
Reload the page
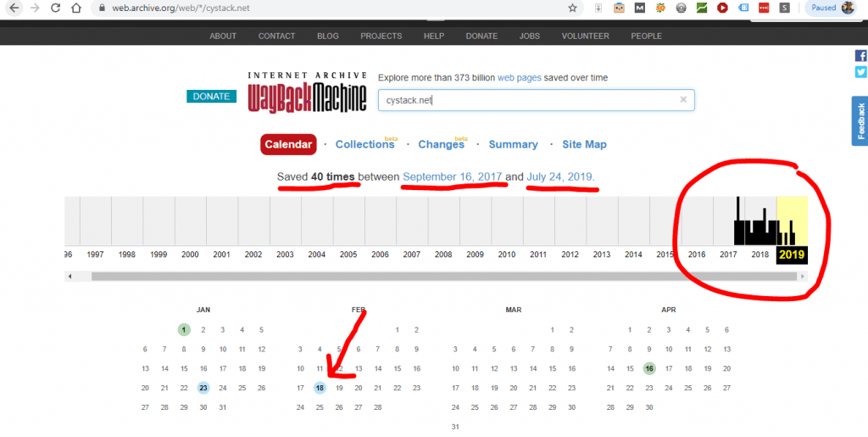[x=55, y=8]
